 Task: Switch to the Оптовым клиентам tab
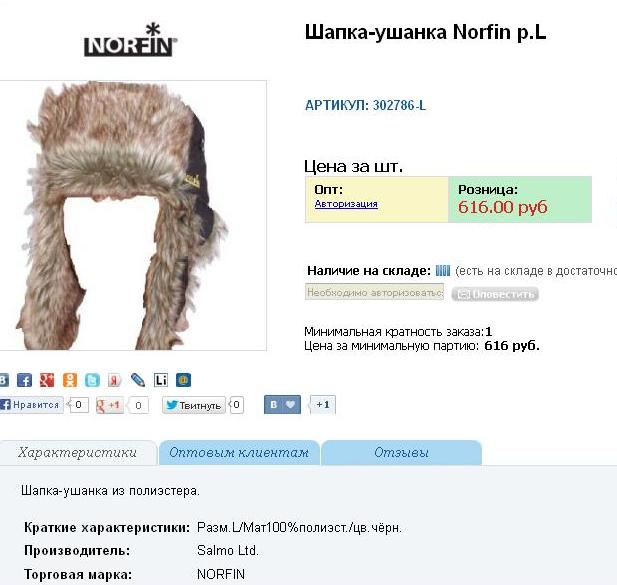[x=239, y=453]
